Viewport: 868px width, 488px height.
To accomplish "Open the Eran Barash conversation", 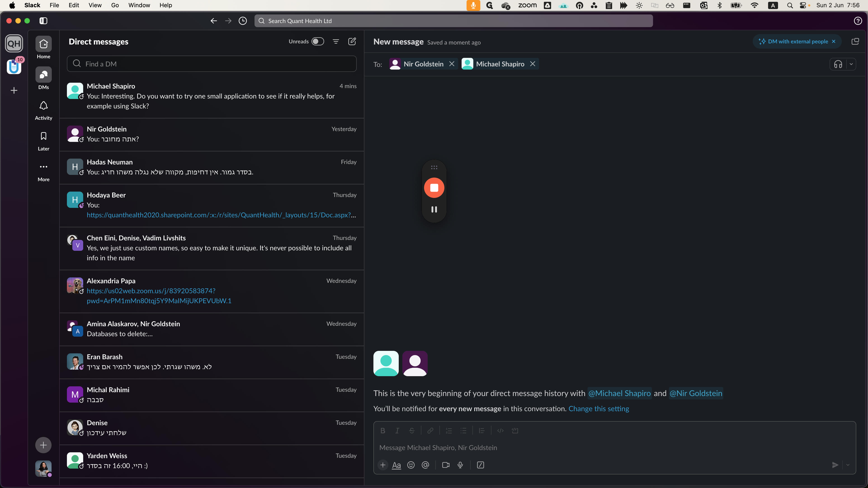I will tap(212, 362).
